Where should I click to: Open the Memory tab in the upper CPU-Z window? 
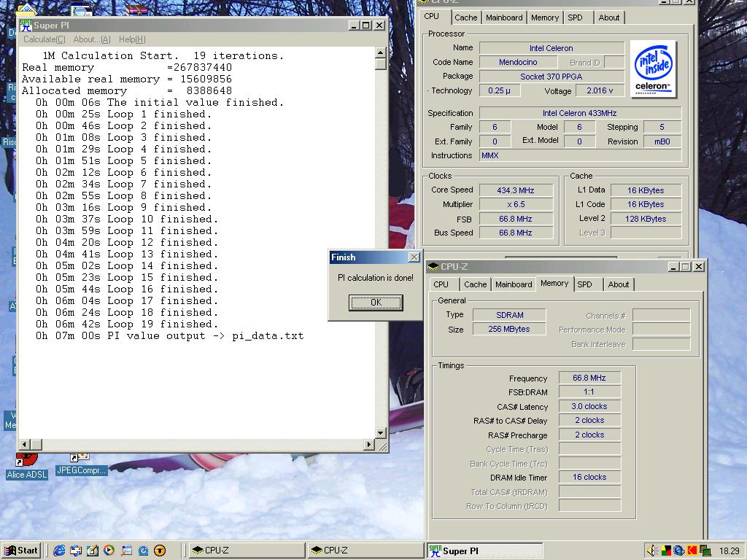coord(545,17)
